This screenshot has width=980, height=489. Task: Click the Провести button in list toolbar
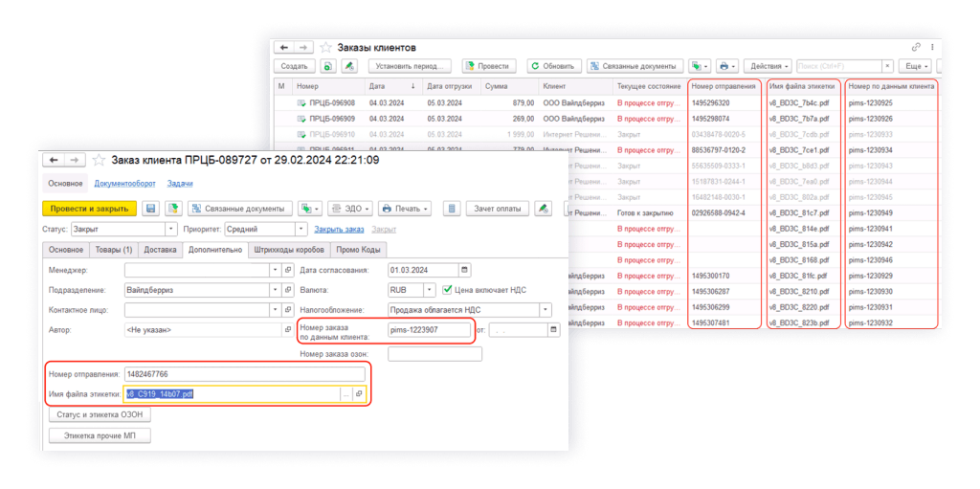489,66
